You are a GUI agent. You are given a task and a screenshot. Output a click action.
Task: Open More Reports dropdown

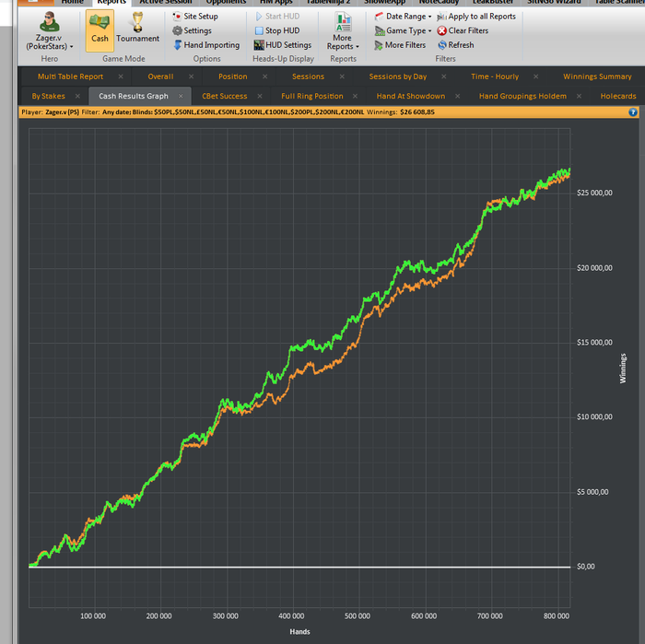coord(343,30)
